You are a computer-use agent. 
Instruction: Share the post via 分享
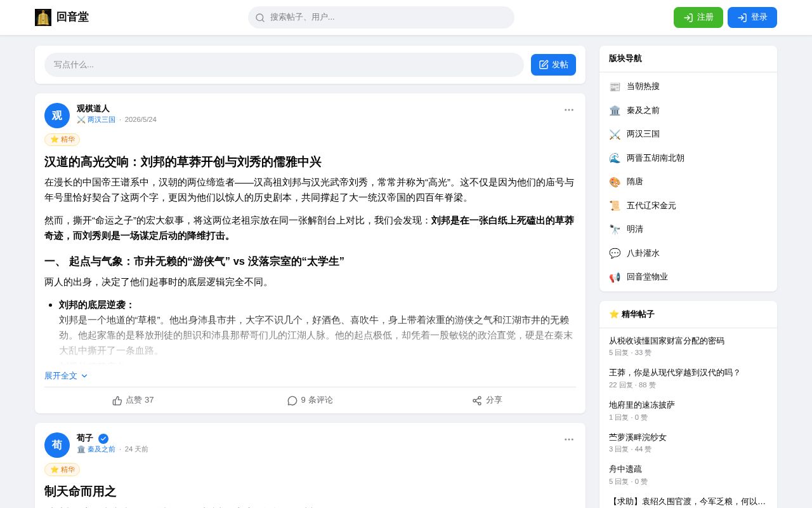click(x=487, y=400)
